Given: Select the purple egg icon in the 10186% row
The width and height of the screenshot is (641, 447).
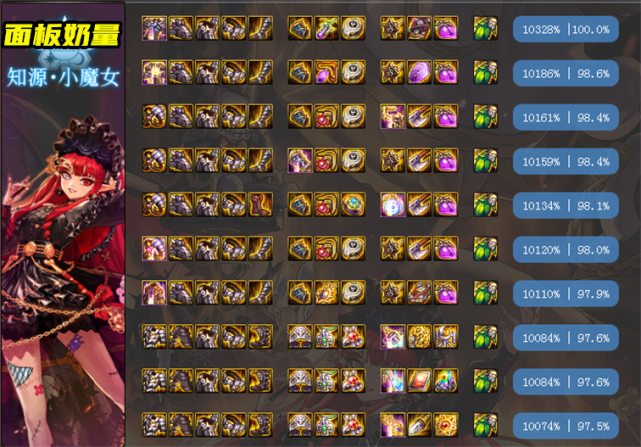Looking at the screenshot, I should pyautogui.click(x=419, y=72).
